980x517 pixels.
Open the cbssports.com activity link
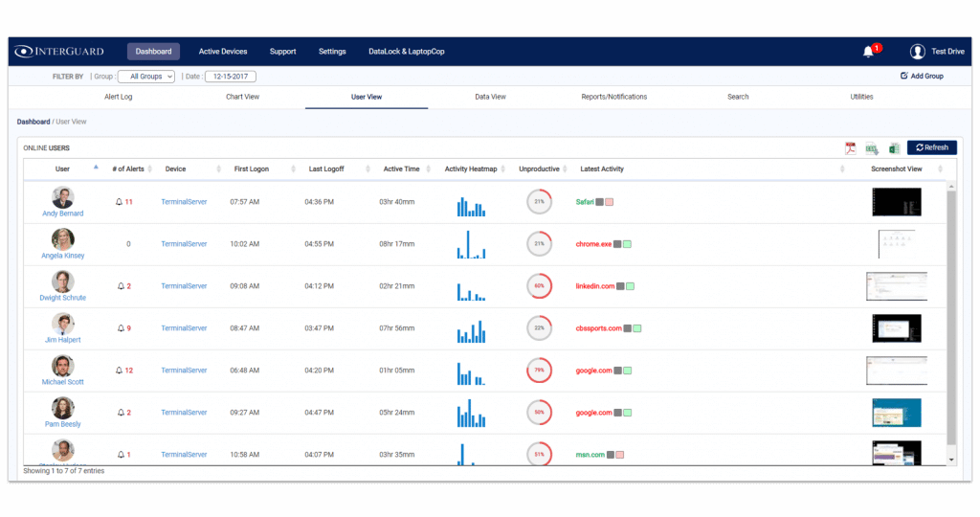[598, 328]
